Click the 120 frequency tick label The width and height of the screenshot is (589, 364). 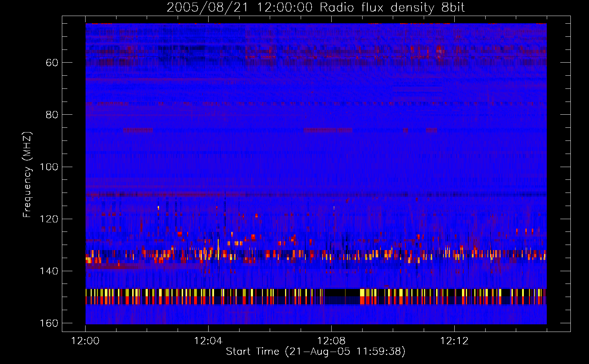(49, 219)
